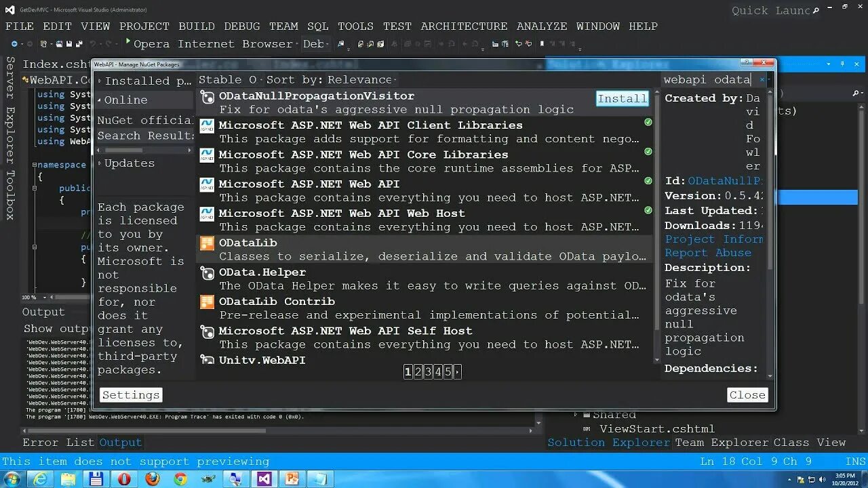868x488 pixels.
Task: Select the ODataLib package row
Action: [x=424, y=249]
